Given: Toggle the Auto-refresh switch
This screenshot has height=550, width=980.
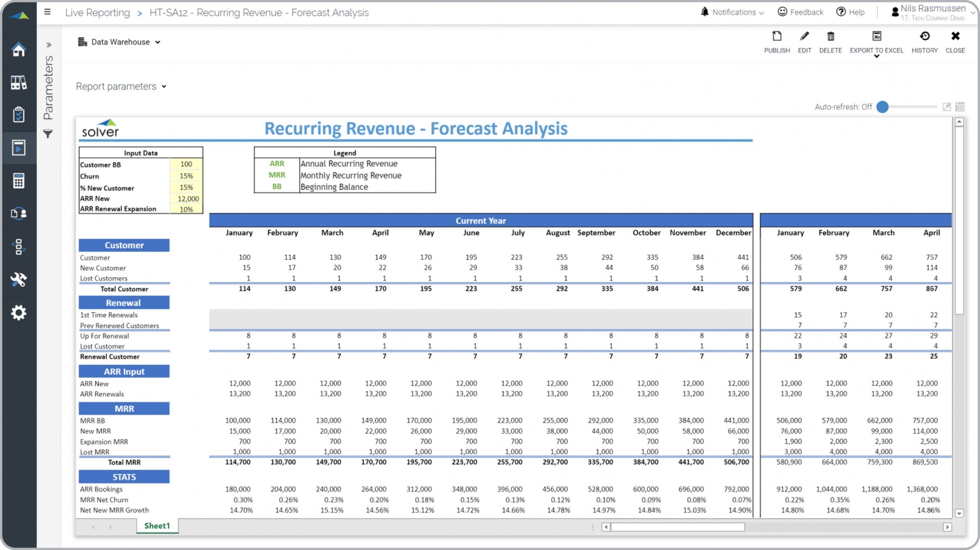Looking at the screenshot, I should tap(883, 107).
